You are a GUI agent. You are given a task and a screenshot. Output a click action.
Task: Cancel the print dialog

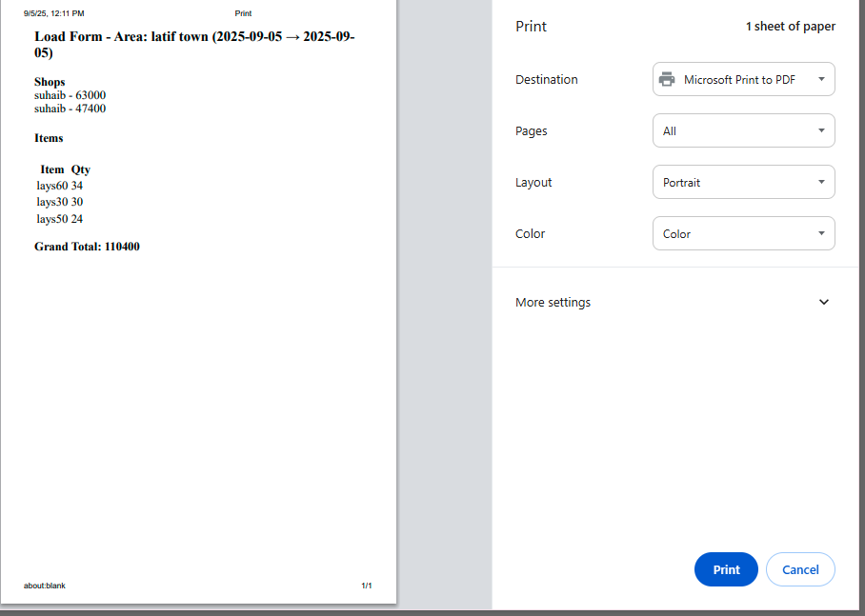(799, 569)
